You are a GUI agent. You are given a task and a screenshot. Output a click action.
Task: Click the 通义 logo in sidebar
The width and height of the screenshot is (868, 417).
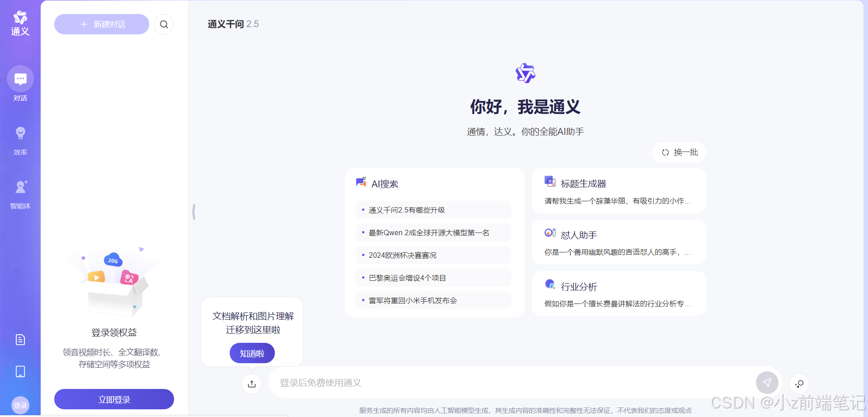pyautogui.click(x=20, y=24)
